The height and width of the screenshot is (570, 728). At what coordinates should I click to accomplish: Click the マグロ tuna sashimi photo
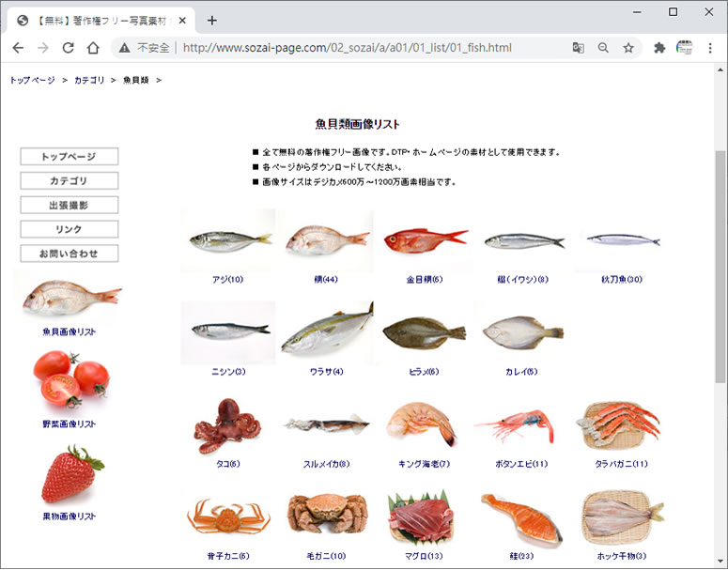point(422,517)
